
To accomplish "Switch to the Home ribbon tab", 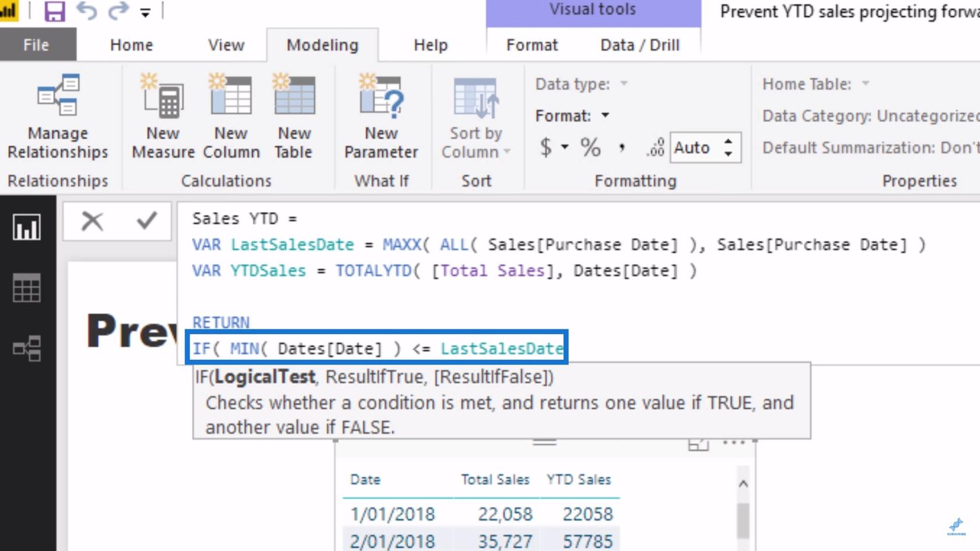I will click(131, 45).
